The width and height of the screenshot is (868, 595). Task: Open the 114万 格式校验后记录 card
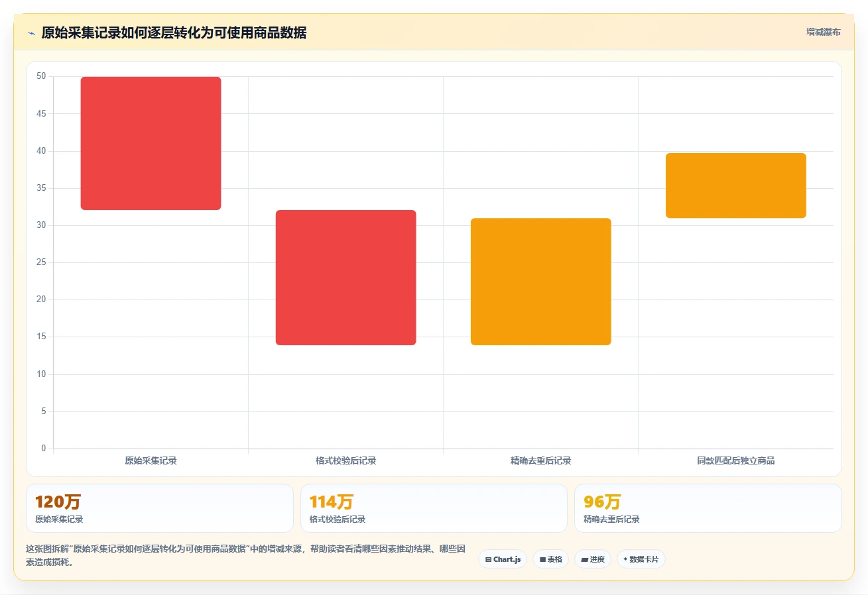point(434,508)
